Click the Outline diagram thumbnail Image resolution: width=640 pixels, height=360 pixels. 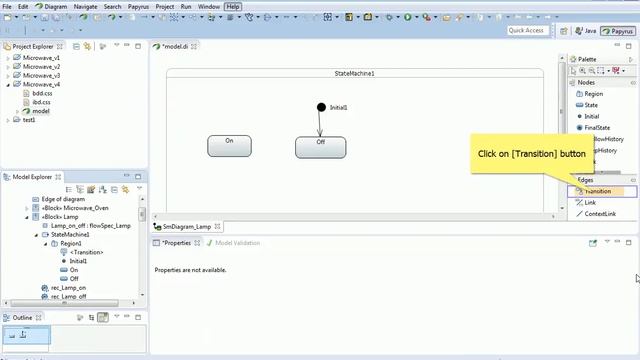pos(27,335)
